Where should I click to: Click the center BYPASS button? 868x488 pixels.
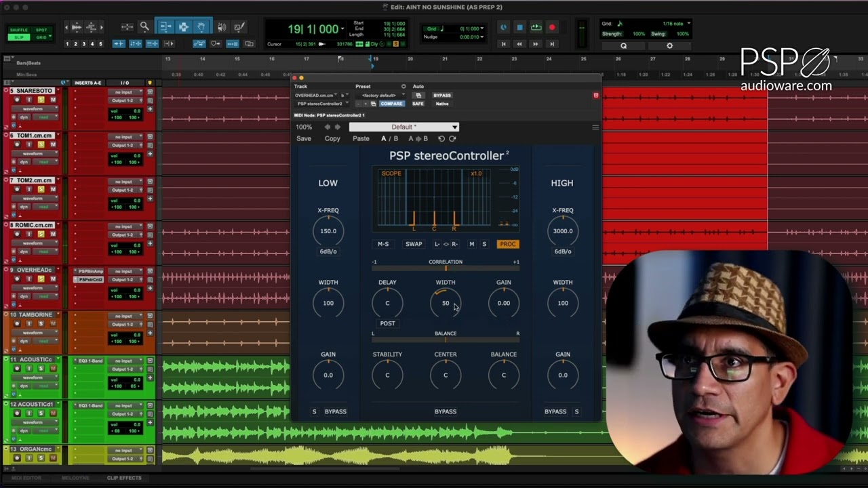(x=446, y=411)
